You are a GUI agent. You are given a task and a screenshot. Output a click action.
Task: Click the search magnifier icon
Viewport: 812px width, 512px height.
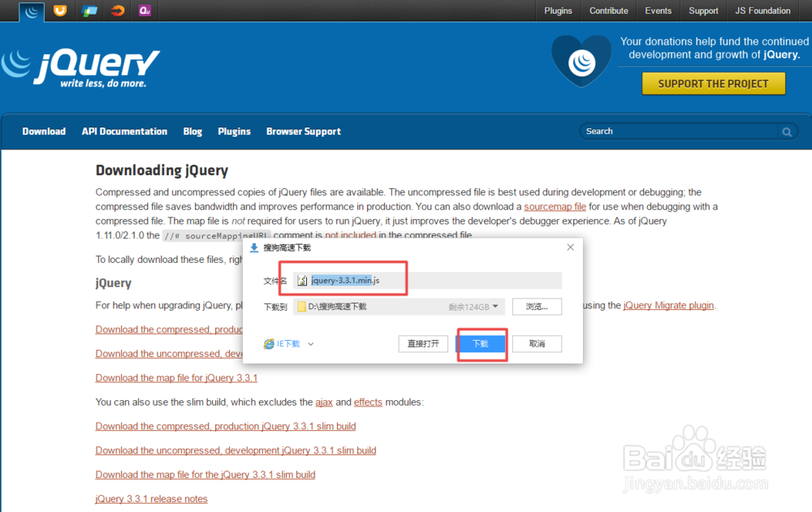click(x=787, y=132)
